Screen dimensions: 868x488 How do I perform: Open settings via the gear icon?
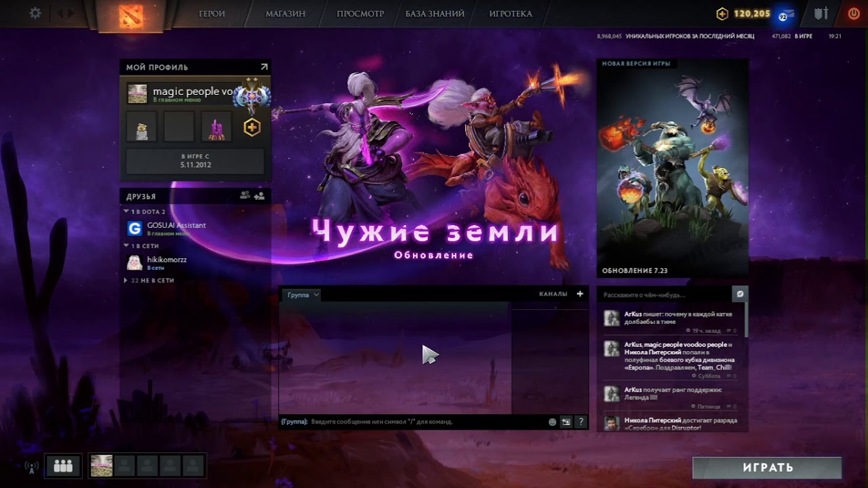click(35, 13)
